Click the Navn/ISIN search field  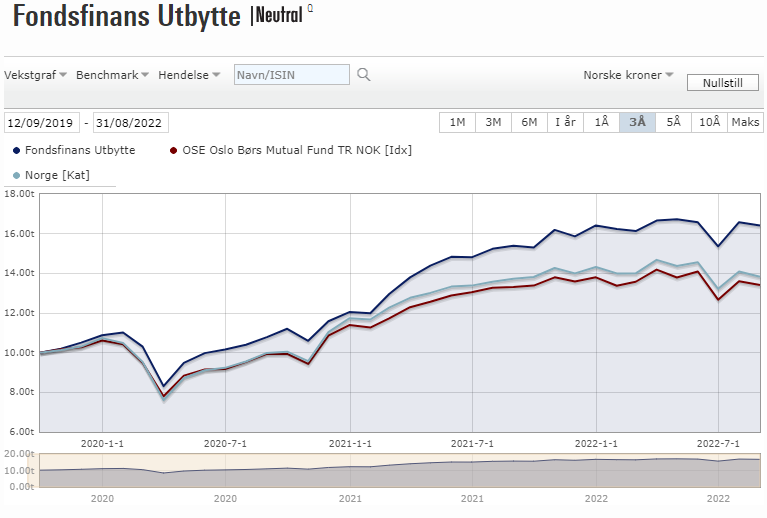coord(292,75)
